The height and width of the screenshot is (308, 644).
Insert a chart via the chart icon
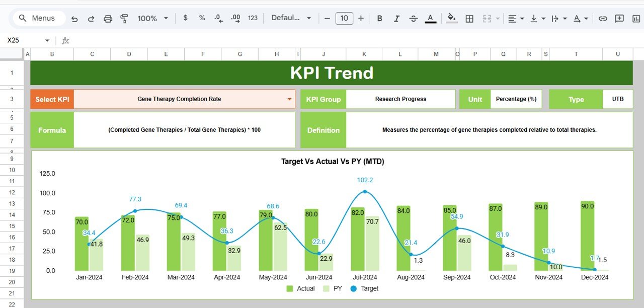pyautogui.click(x=635, y=18)
